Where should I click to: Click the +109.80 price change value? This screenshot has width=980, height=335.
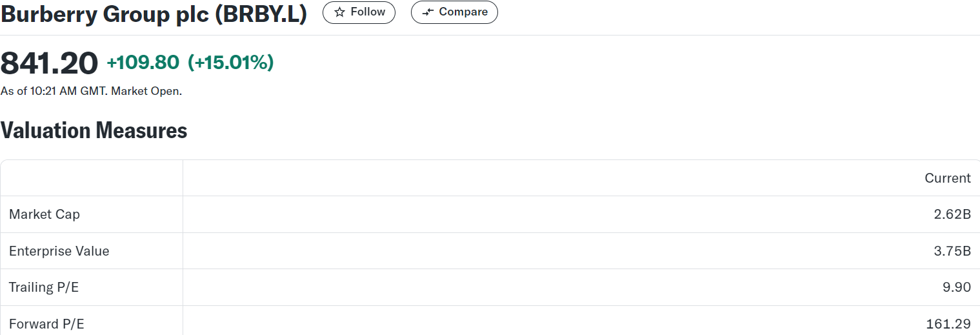[143, 63]
